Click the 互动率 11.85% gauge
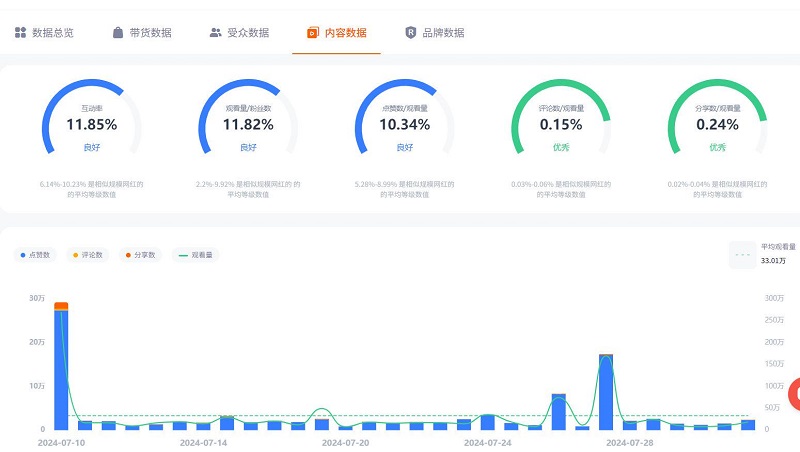800x452 pixels. (92, 125)
